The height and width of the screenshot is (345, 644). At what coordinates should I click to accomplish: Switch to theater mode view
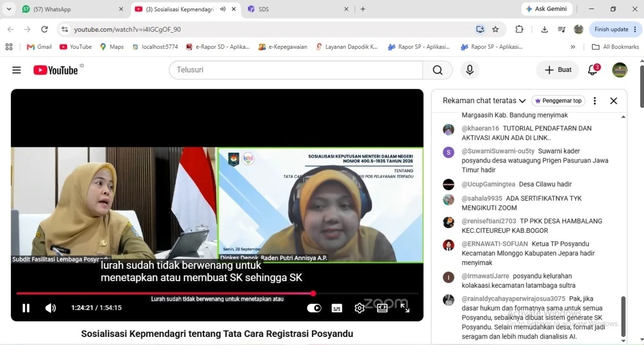point(382,308)
